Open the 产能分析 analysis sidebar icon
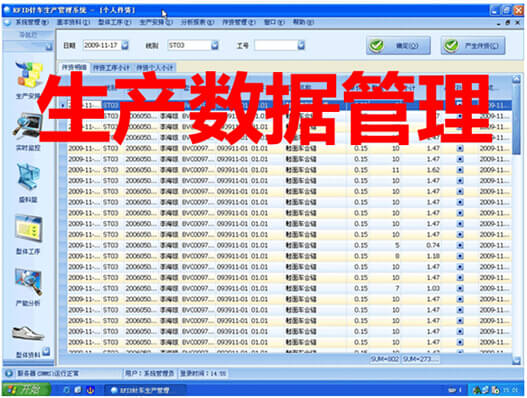 pos(29,282)
